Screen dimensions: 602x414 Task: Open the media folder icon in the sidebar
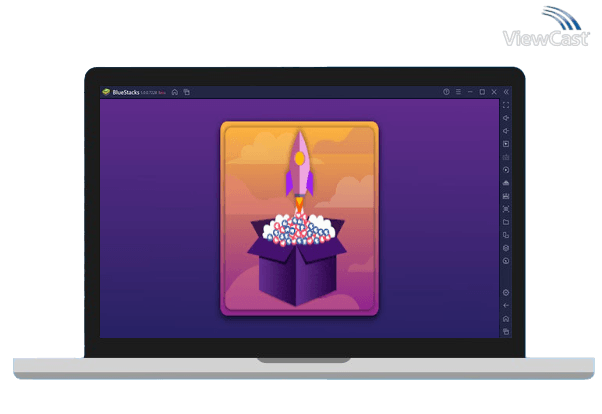pyautogui.click(x=506, y=222)
